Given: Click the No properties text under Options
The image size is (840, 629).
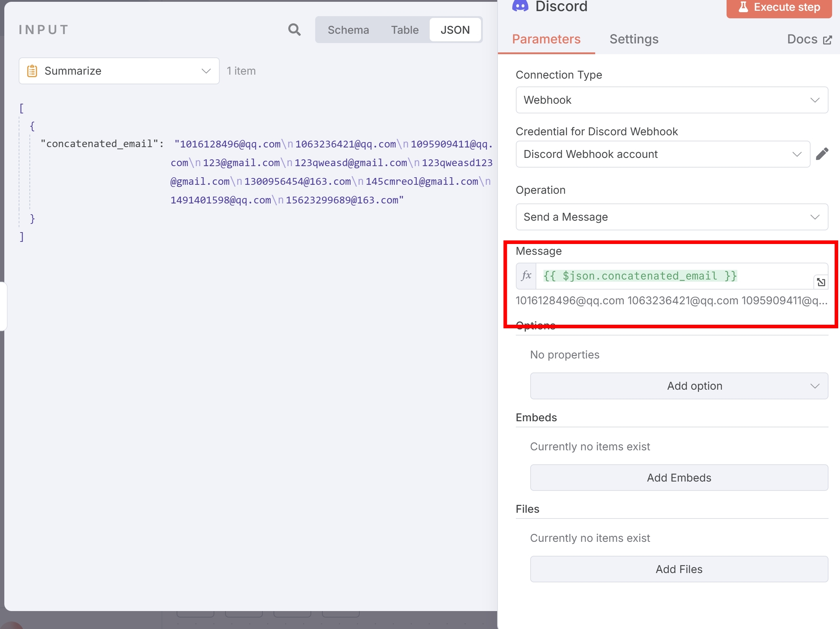Looking at the screenshot, I should pos(564,355).
